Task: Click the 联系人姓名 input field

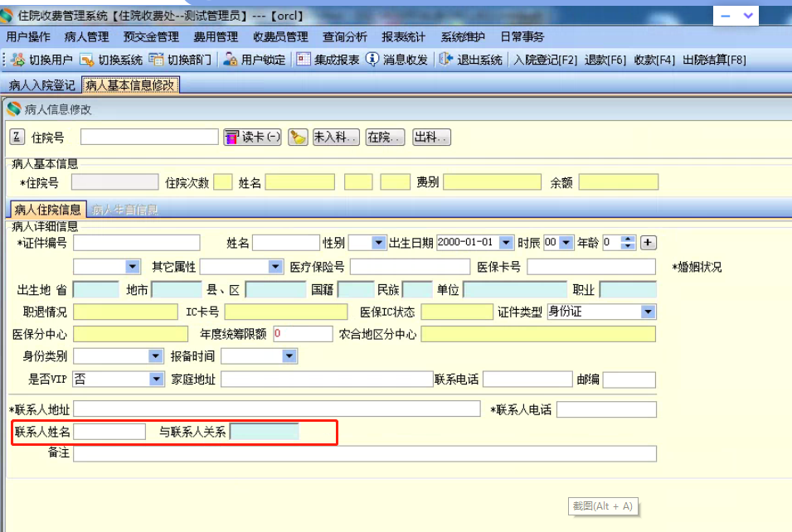Action: pos(109,432)
